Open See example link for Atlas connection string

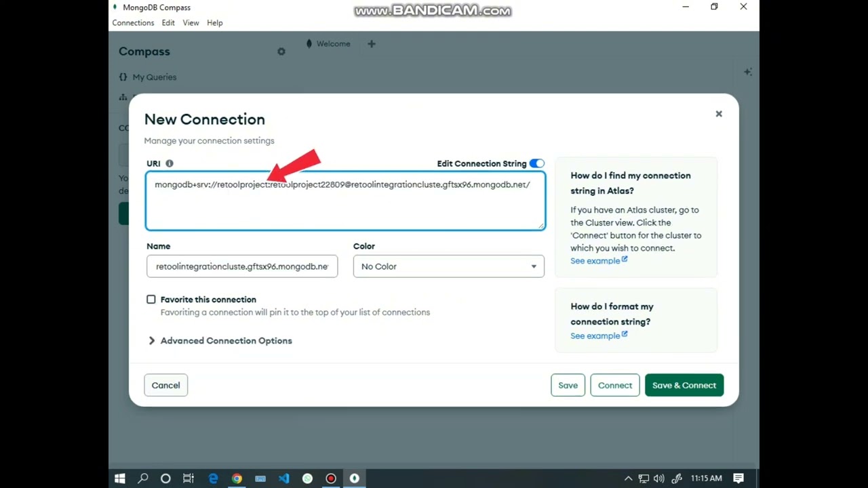(599, 261)
